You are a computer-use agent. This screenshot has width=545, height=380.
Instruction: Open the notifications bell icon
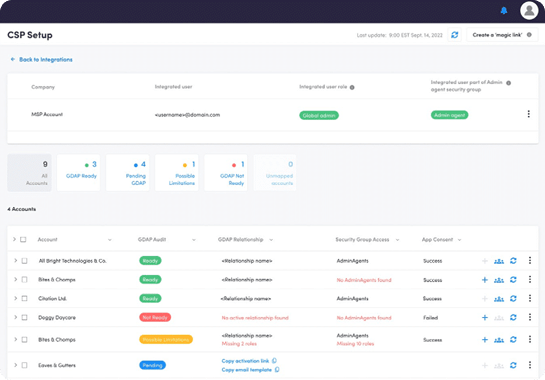pyautogui.click(x=504, y=11)
